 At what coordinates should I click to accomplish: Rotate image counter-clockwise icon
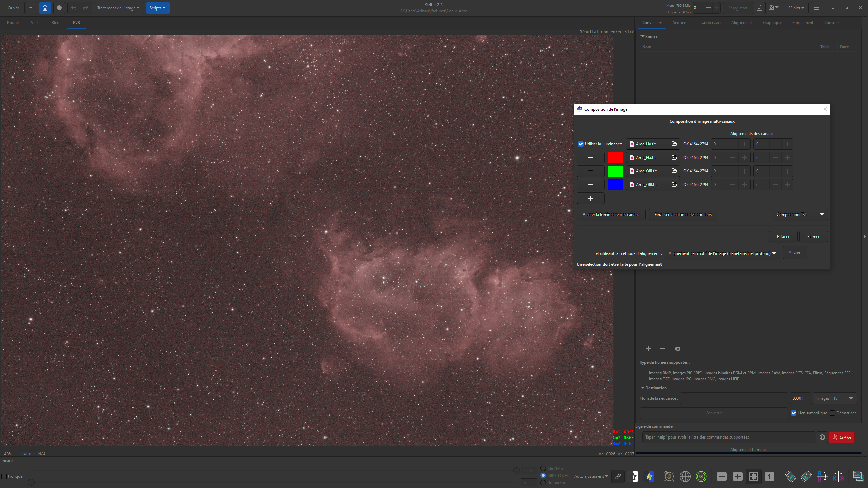click(790, 476)
